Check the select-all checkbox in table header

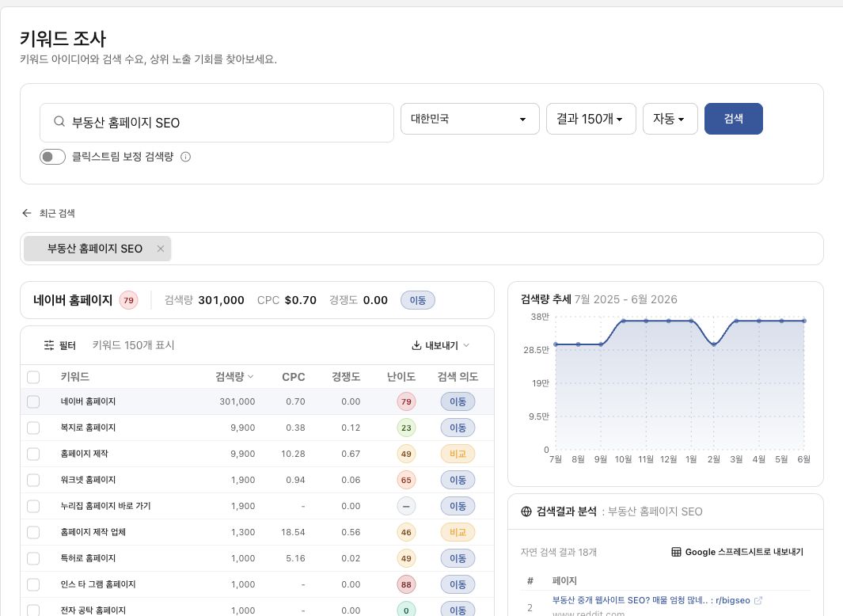tap(33, 377)
